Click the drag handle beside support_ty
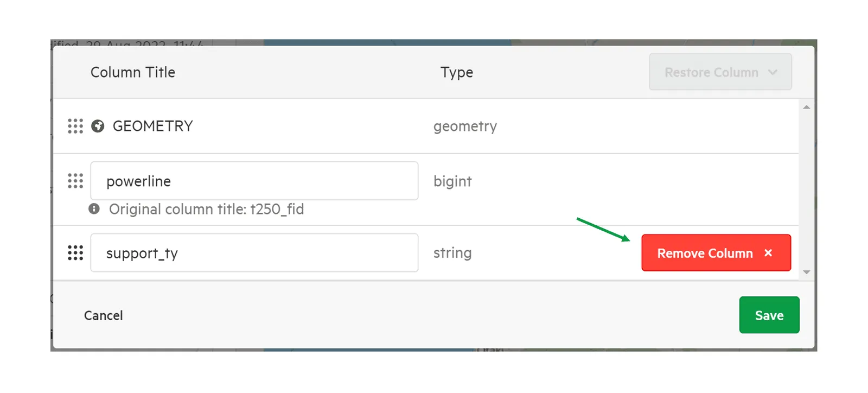This screenshot has width=868, height=393. tap(75, 253)
